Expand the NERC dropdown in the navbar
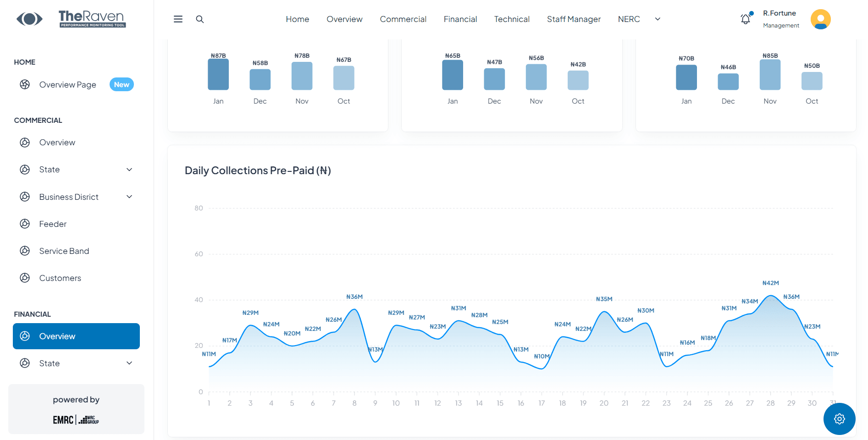The width and height of the screenshot is (868, 440). point(658,19)
